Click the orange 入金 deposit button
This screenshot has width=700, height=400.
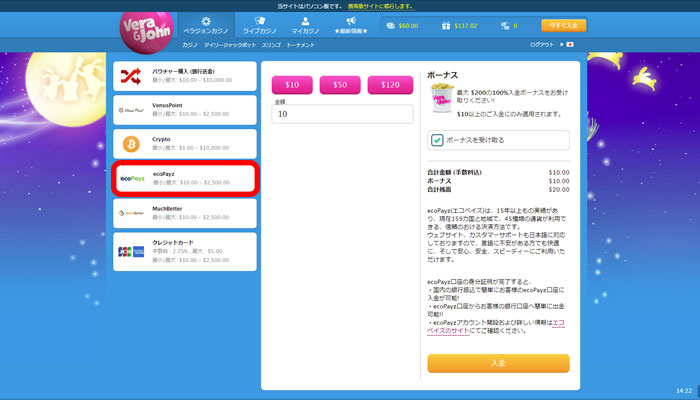pos(498,363)
